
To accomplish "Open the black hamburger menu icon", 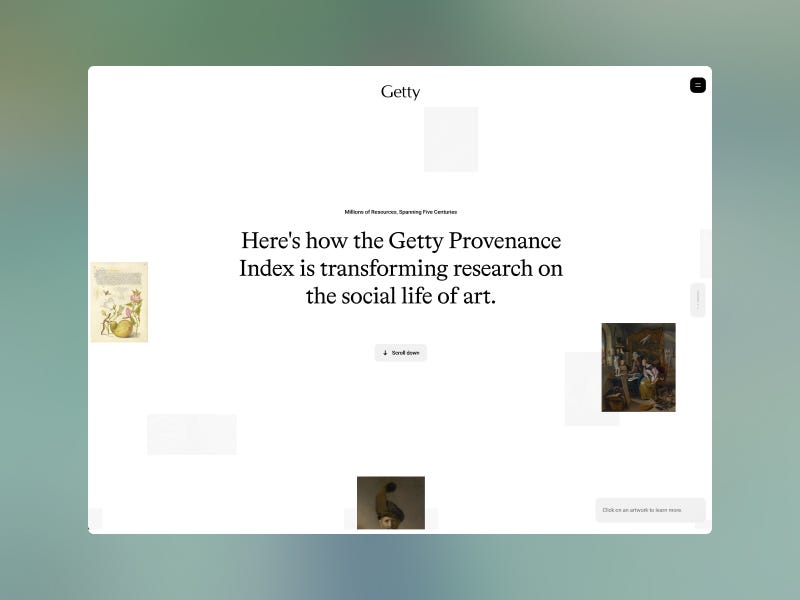I will (x=697, y=85).
